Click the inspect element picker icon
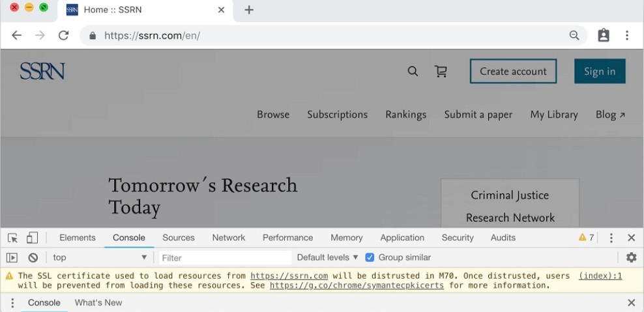 point(12,238)
